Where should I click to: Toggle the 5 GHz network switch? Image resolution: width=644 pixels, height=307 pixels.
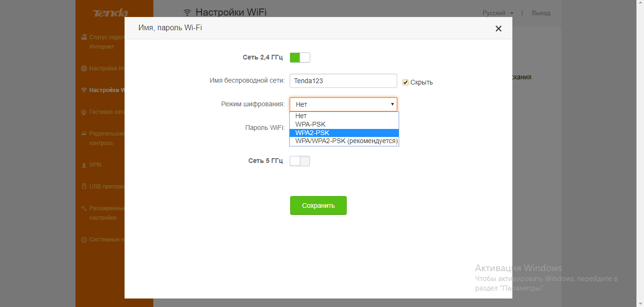[300, 161]
